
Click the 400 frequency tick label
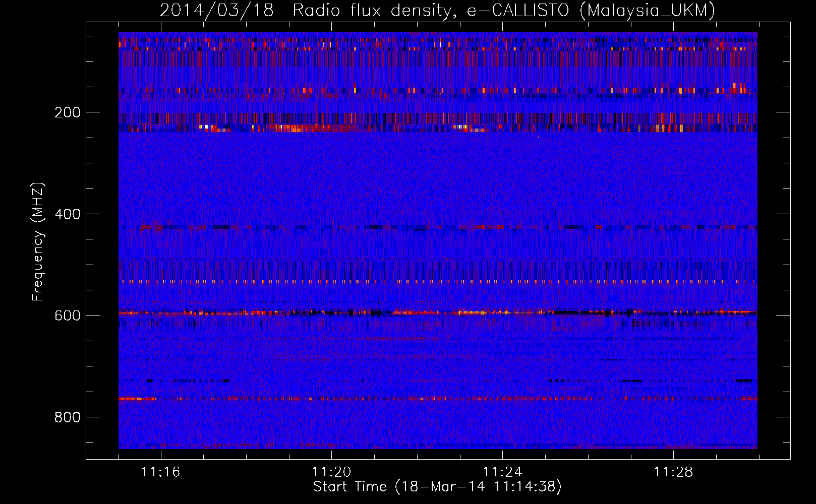pyautogui.click(x=68, y=214)
